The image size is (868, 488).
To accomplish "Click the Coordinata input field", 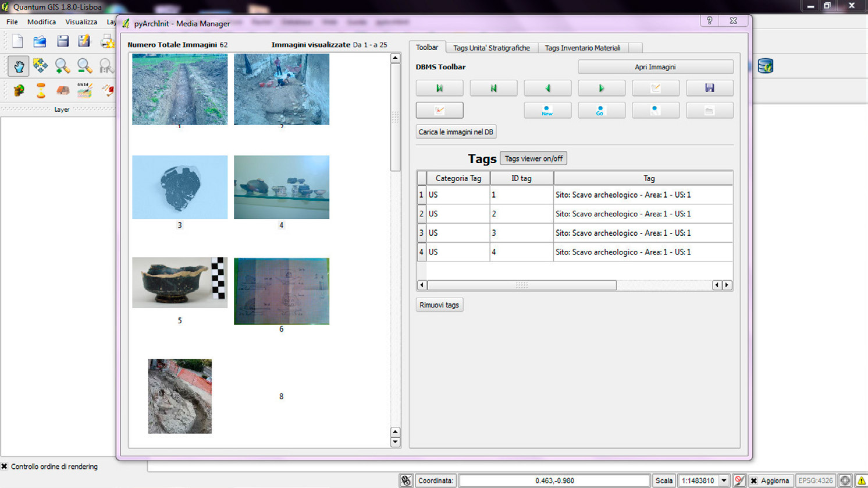I will pyautogui.click(x=554, y=480).
